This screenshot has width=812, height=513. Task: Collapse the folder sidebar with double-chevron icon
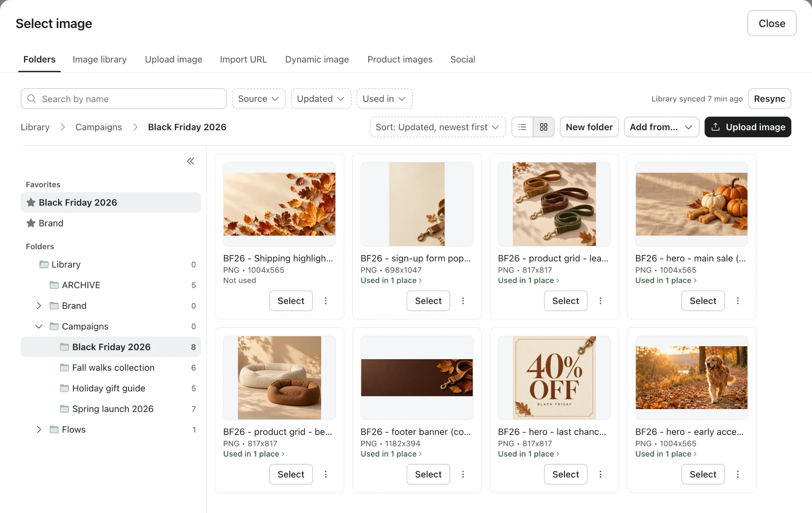pos(190,161)
